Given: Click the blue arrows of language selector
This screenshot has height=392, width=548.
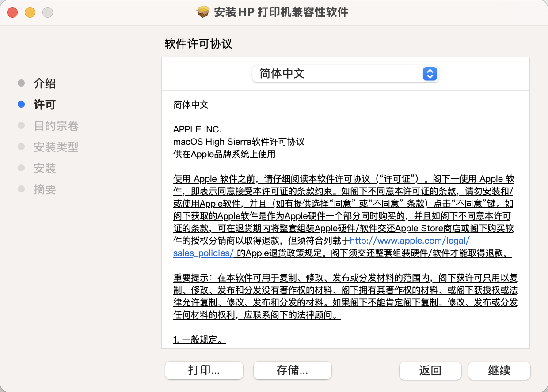Looking at the screenshot, I should (x=430, y=74).
